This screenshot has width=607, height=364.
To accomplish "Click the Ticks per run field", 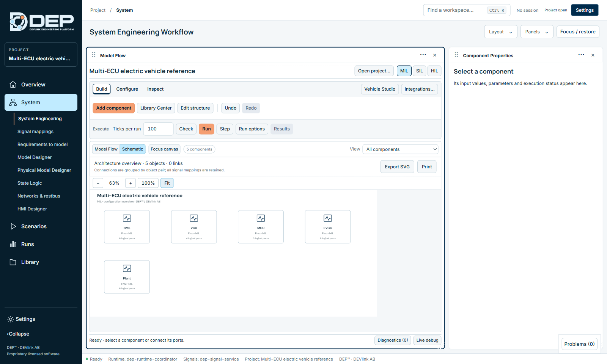I will [x=158, y=129].
